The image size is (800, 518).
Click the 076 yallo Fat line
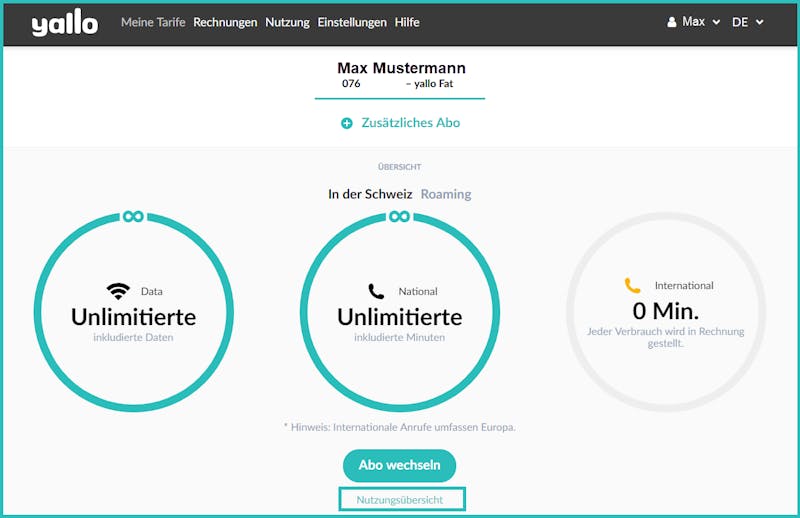[x=397, y=84]
